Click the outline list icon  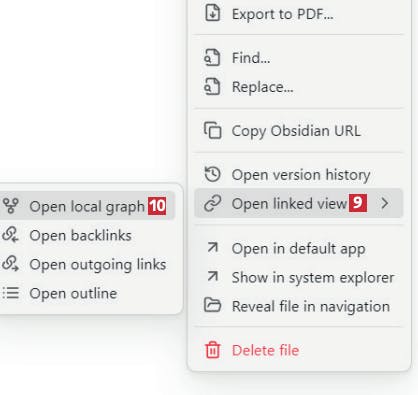(x=11, y=293)
